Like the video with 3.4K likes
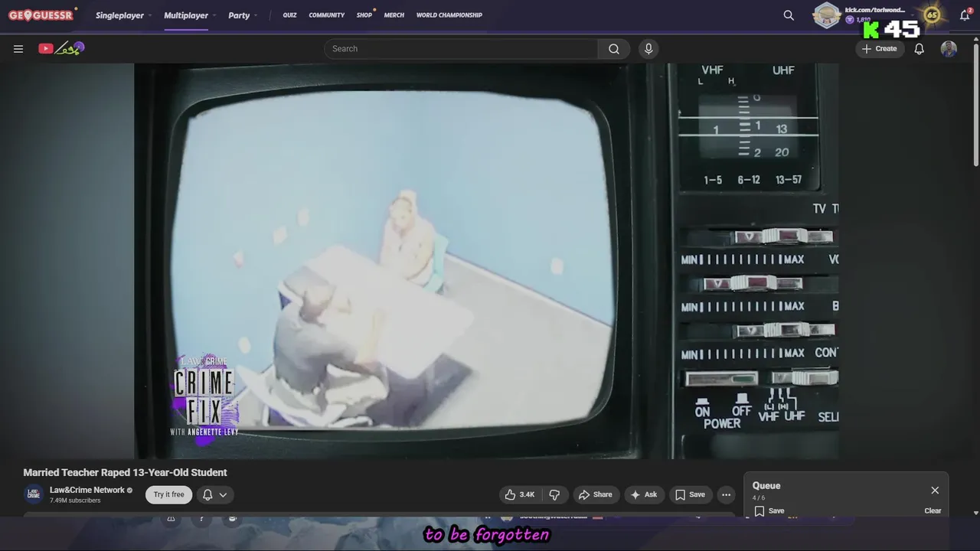This screenshot has height=551, width=980. click(x=520, y=494)
